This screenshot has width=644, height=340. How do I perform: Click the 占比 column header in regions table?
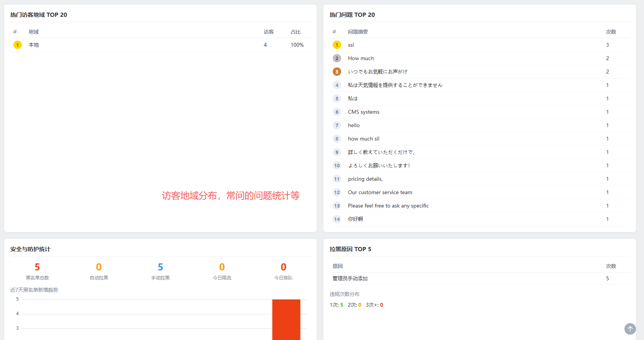[x=296, y=32]
